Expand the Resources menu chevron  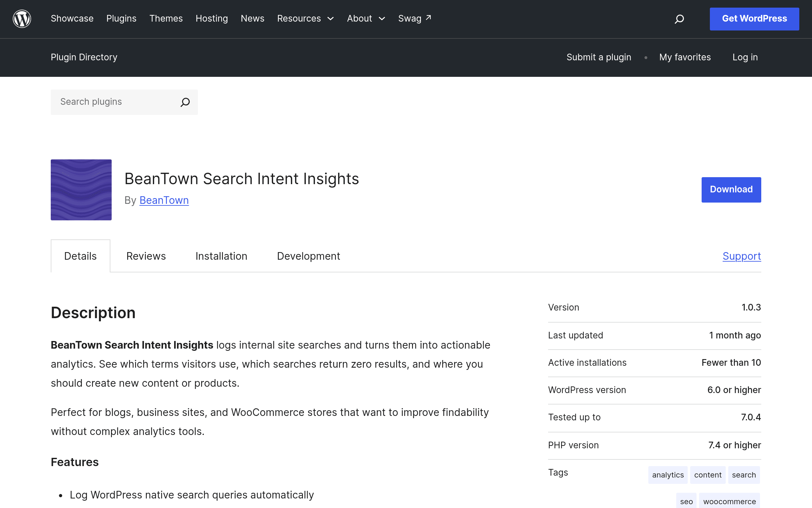(x=331, y=19)
